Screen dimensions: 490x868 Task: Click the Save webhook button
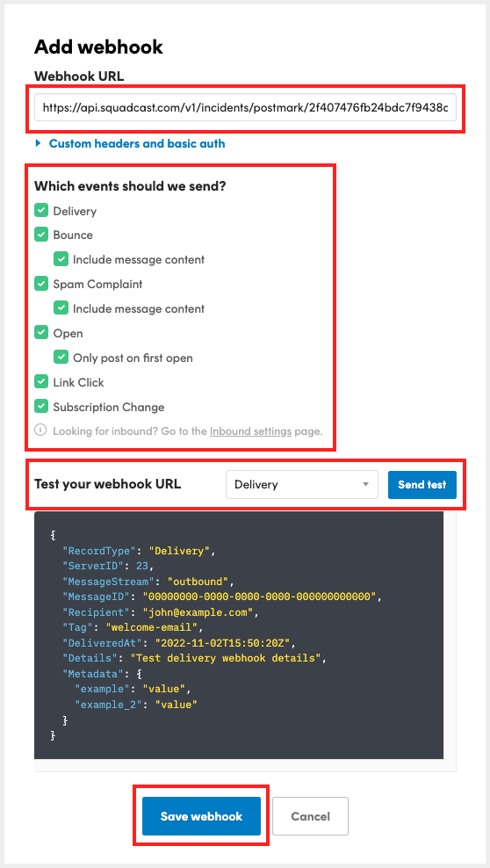[201, 816]
